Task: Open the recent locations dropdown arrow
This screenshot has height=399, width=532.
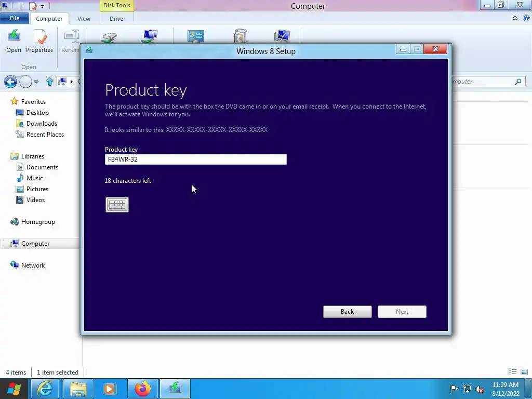Action: click(36, 82)
